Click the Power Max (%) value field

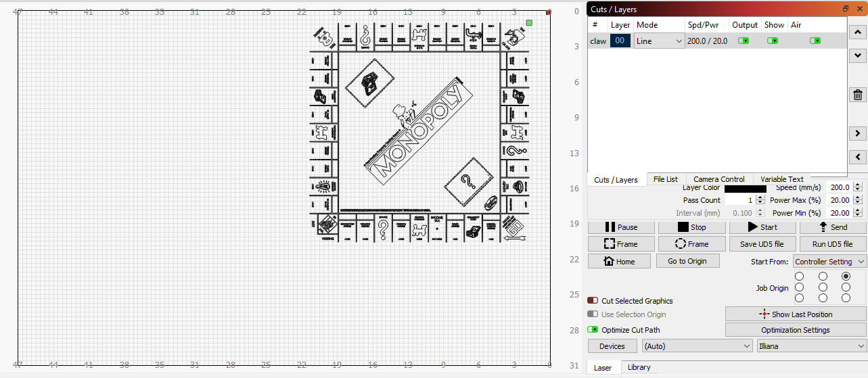[840, 200]
